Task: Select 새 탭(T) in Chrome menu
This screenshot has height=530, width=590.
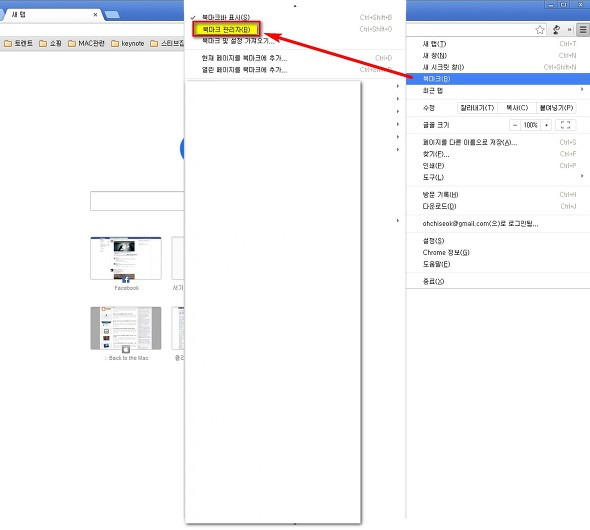Action: (498, 44)
